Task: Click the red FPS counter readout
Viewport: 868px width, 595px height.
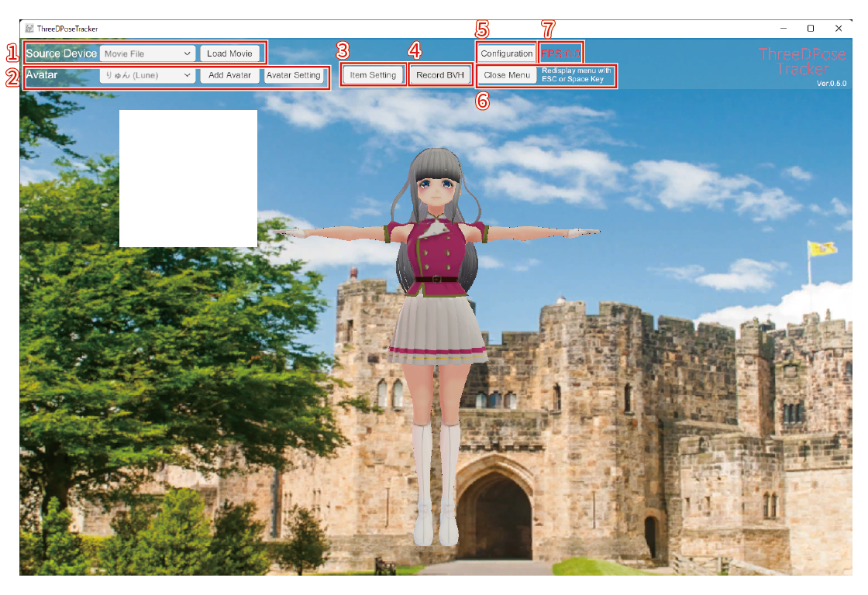Action: (560, 53)
